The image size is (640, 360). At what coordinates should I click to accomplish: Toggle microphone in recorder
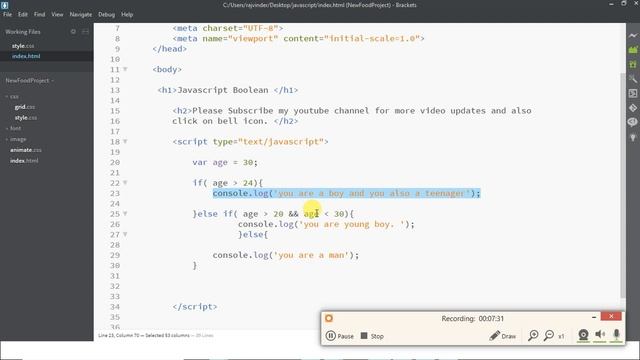(x=616, y=335)
